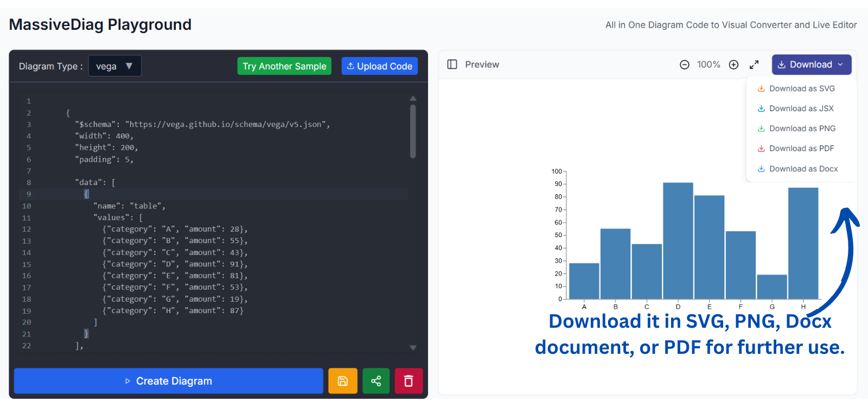Image resolution: width=868 pixels, height=407 pixels.
Task: Click bar E in the chart
Action: tap(710, 247)
